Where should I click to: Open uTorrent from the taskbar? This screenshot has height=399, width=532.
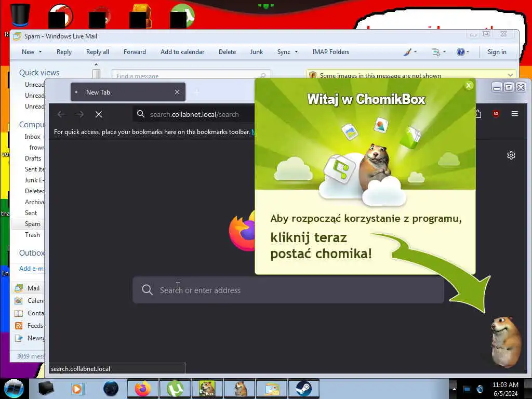[x=175, y=389]
